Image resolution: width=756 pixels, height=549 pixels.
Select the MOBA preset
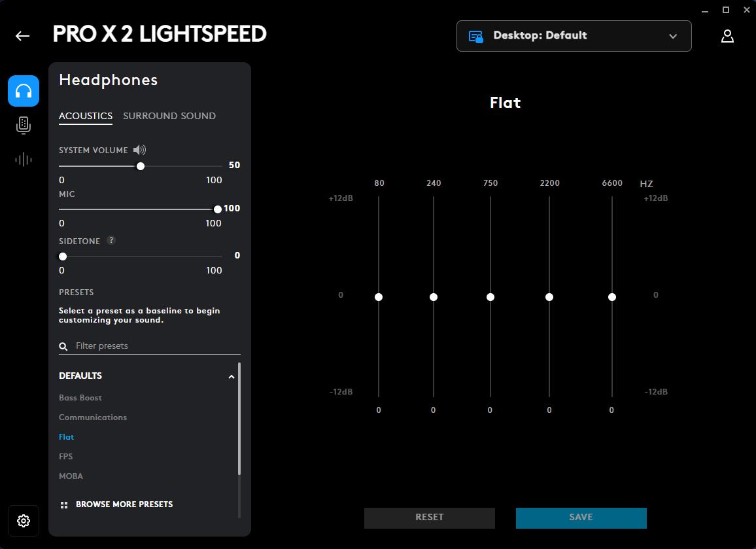(x=71, y=476)
